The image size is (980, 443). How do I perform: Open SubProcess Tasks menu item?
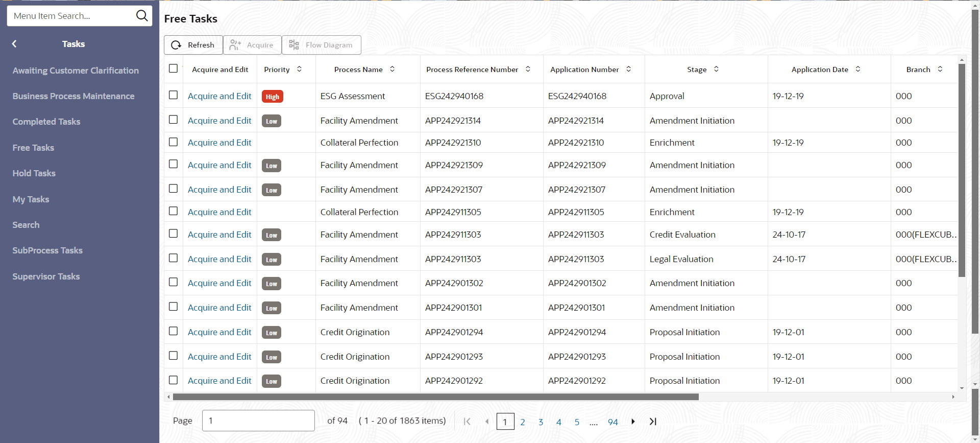[x=47, y=250]
